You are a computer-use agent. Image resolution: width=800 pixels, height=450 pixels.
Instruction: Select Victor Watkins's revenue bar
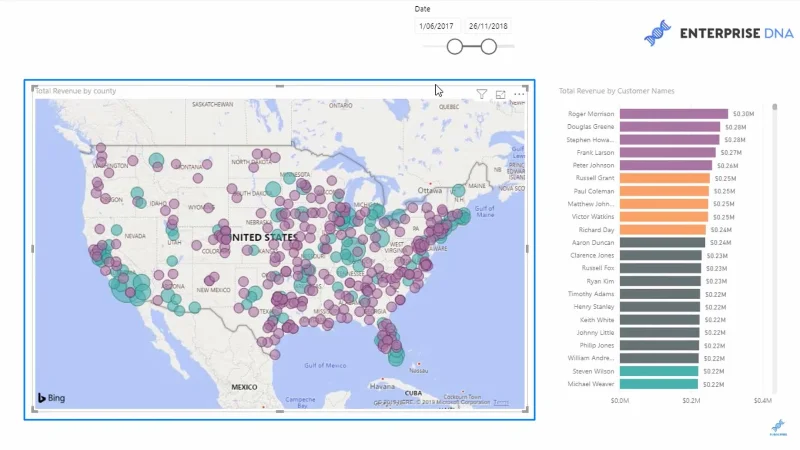(664, 217)
